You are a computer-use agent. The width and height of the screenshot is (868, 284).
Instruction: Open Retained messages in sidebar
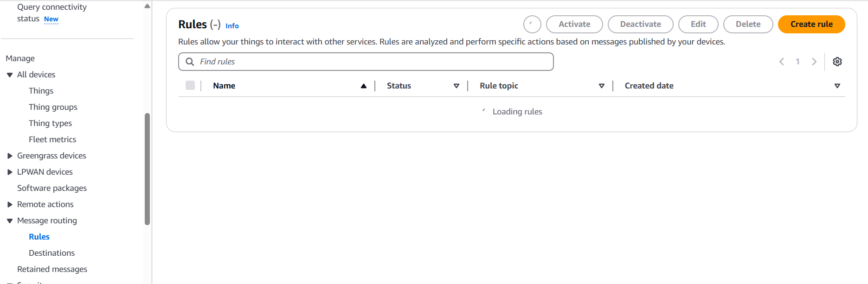click(52, 269)
